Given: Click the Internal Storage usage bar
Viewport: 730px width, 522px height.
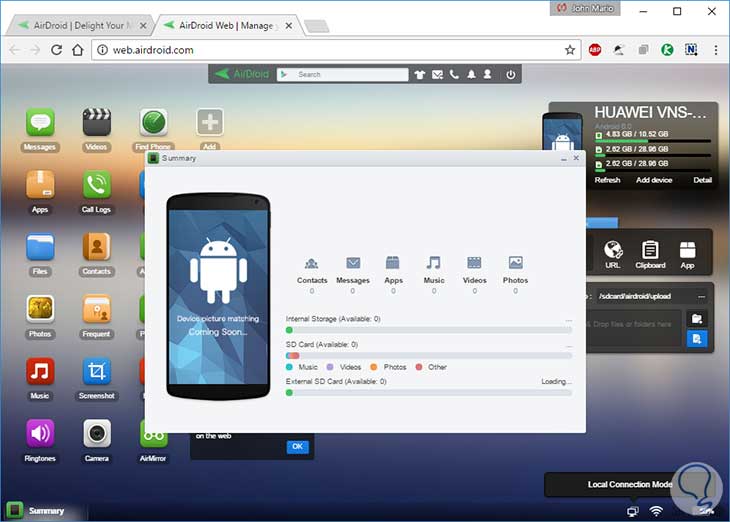Looking at the screenshot, I should 429,330.
